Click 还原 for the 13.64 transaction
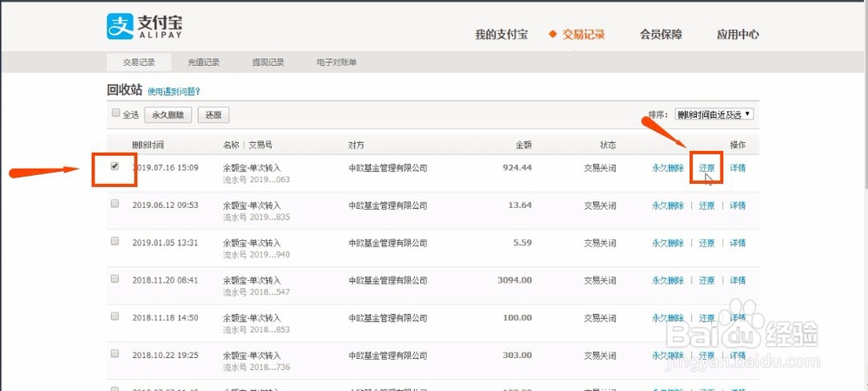868x391 pixels. coord(707,205)
